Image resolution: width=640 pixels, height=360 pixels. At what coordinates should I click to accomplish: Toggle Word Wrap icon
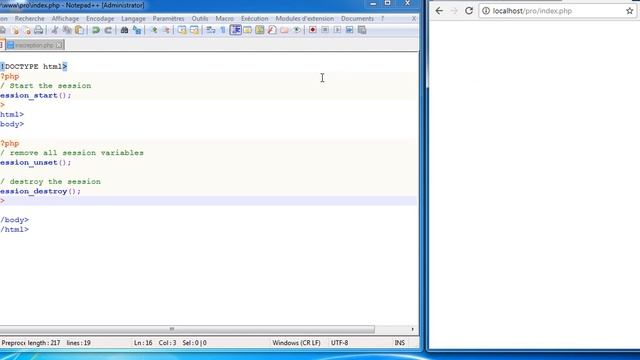point(211,30)
